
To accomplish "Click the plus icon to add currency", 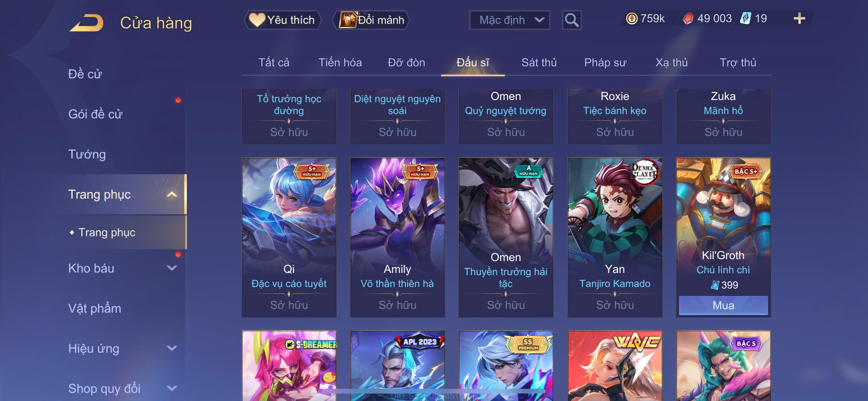I will point(799,18).
